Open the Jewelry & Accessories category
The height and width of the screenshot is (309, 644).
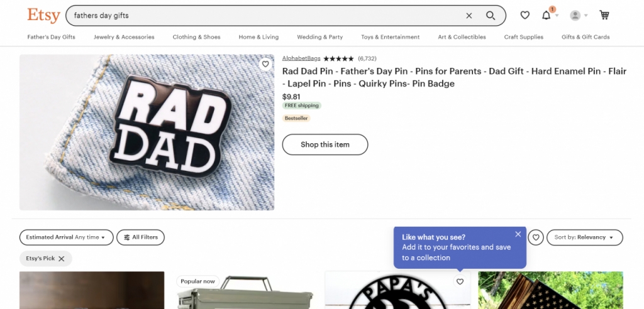pyautogui.click(x=124, y=37)
